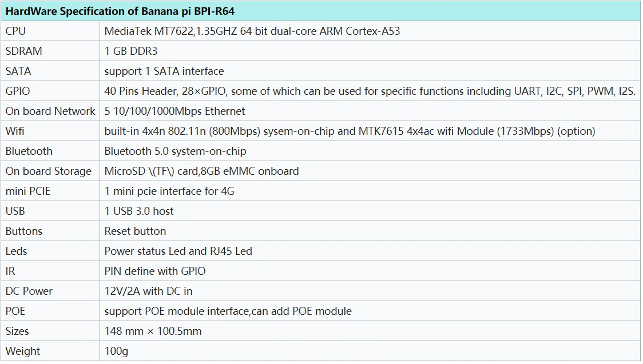Select the 'Bluetooth 5.0 system-on-chip' cell
The height and width of the screenshot is (364, 643).
[175, 151]
